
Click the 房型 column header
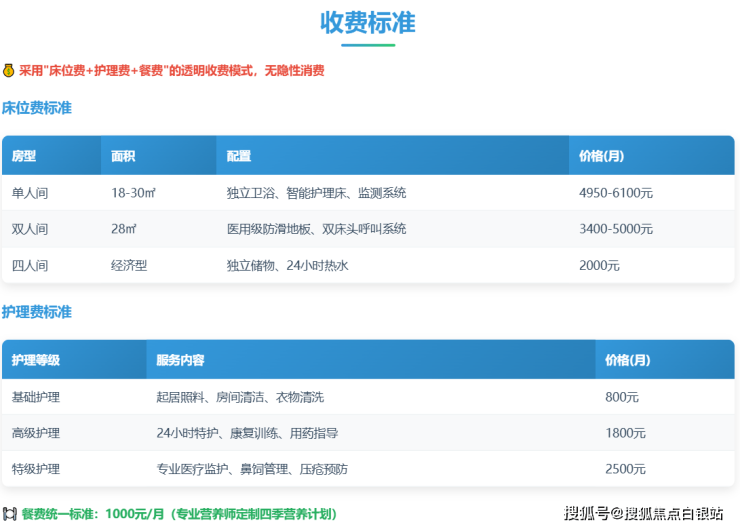[24, 156]
